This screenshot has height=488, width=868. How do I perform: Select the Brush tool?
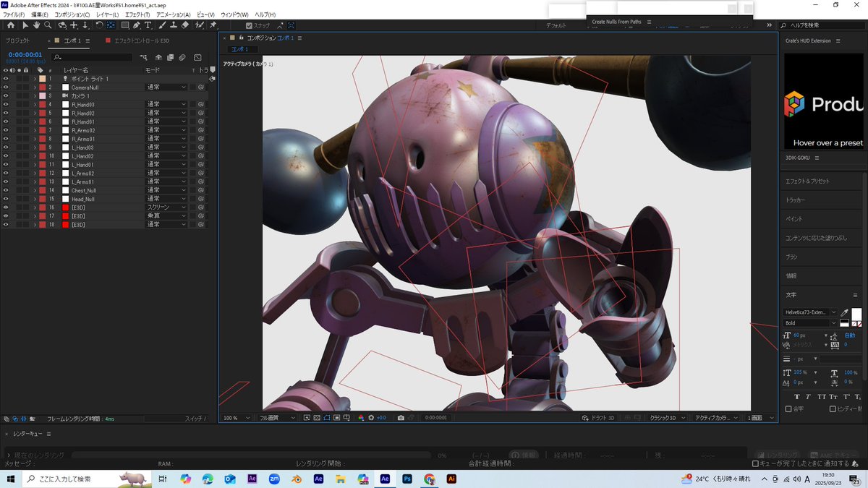point(163,25)
